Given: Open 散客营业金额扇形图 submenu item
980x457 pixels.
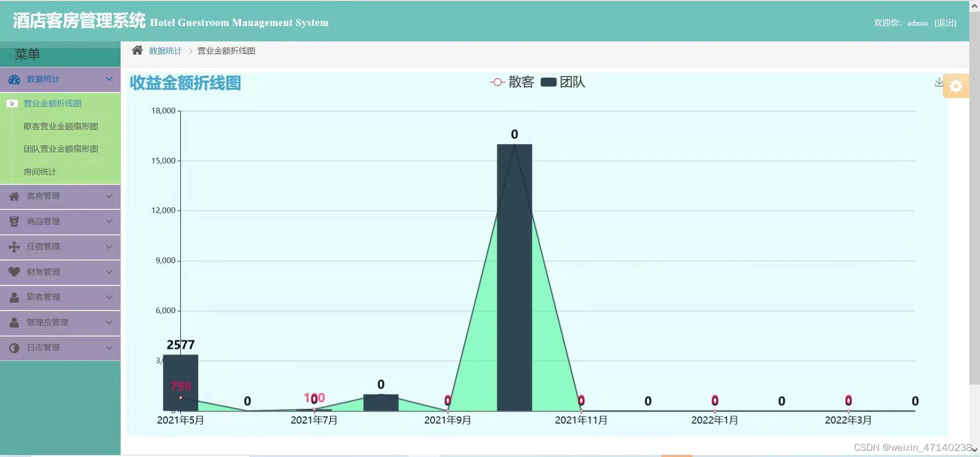Looking at the screenshot, I should pyautogui.click(x=61, y=126).
